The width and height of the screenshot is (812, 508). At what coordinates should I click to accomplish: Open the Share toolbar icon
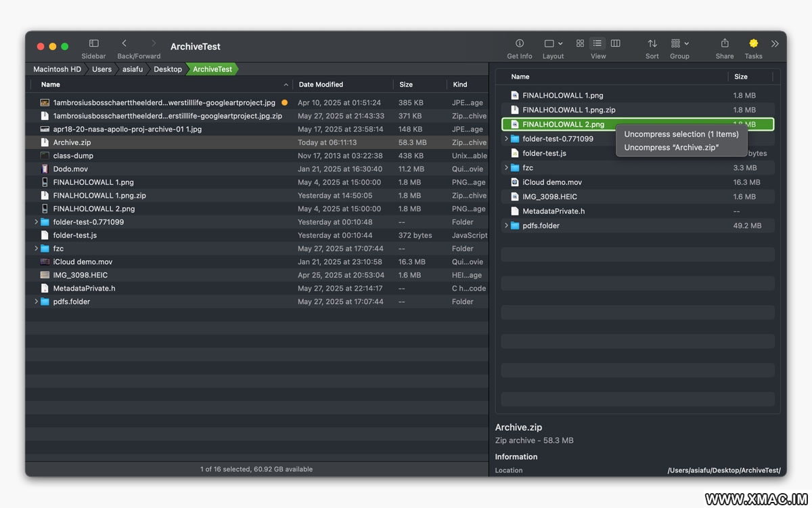[x=724, y=43]
